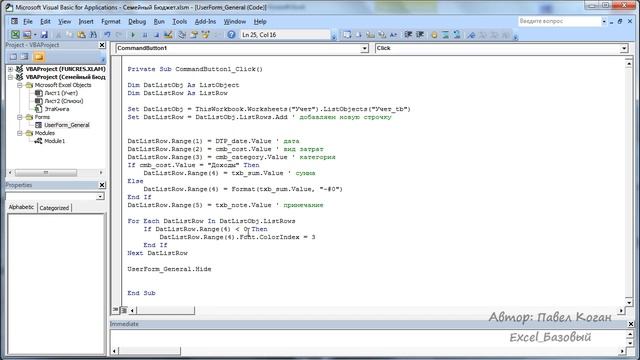Switch to Full Module View at code window bottom

(x=124, y=310)
